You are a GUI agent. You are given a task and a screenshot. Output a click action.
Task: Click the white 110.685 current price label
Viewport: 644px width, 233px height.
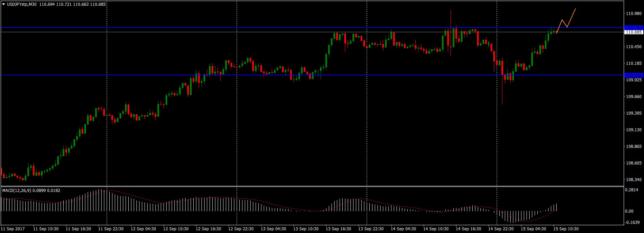633,32
